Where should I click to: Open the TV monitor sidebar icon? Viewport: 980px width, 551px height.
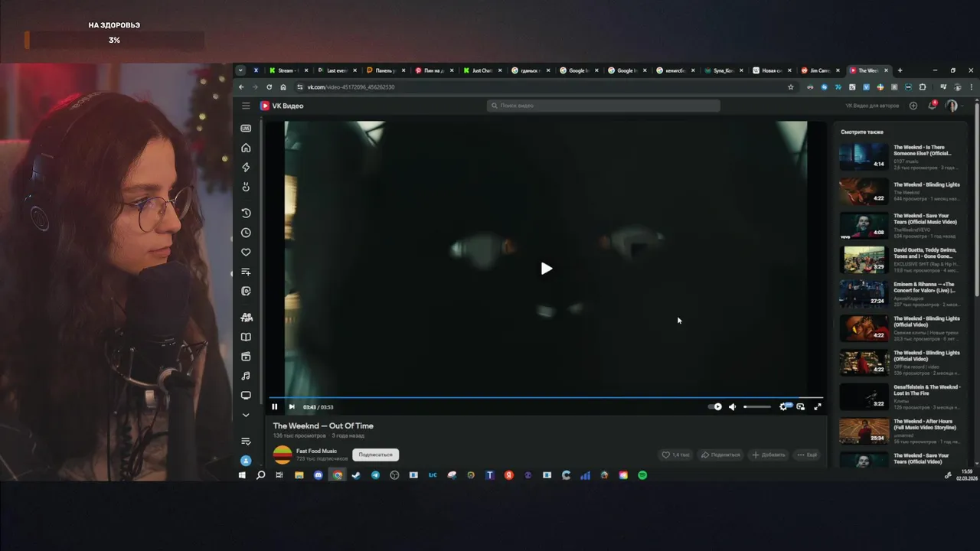(x=246, y=396)
